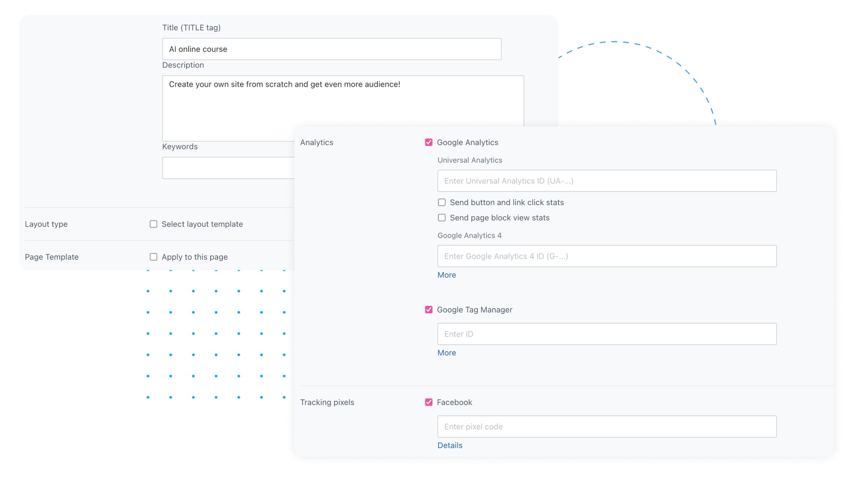The width and height of the screenshot is (868, 491).
Task: Check the Select layout template box
Action: pyautogui.click(x=153, y=224)
